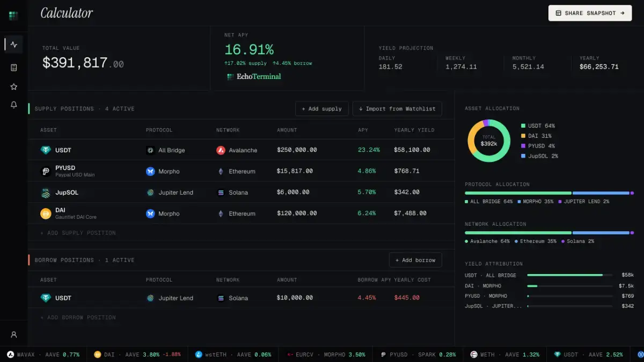Click the $391,817.00 total value

tap(83, 63)
